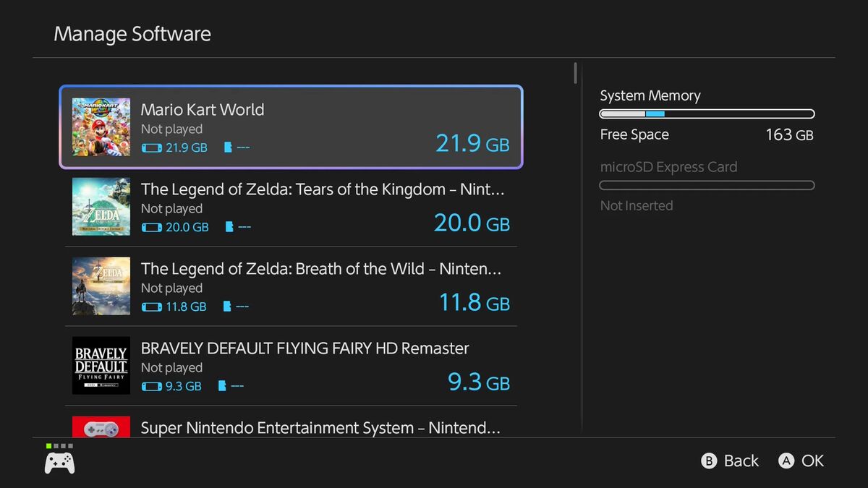
Task: Click Not played under Bravely Default
Action: (x=171, y=368)
